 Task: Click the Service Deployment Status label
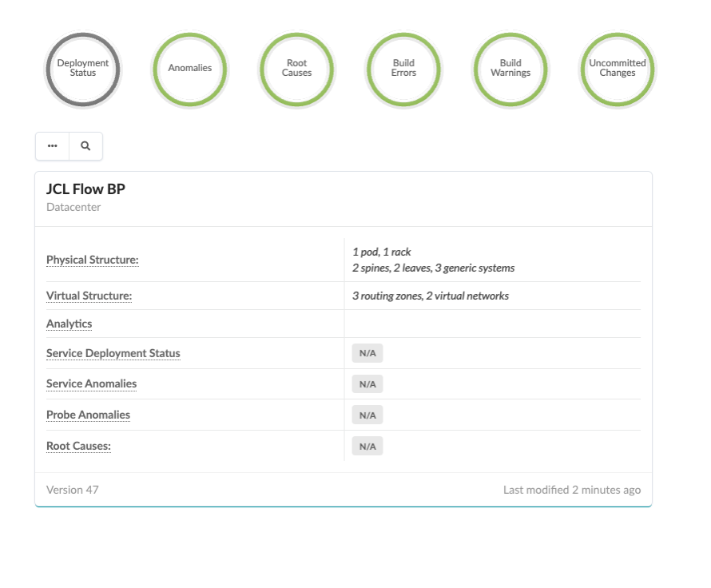point(113,354)
